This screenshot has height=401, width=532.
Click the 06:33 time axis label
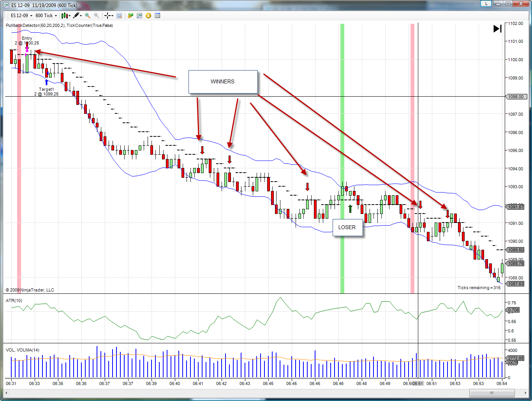click(35, 384)
